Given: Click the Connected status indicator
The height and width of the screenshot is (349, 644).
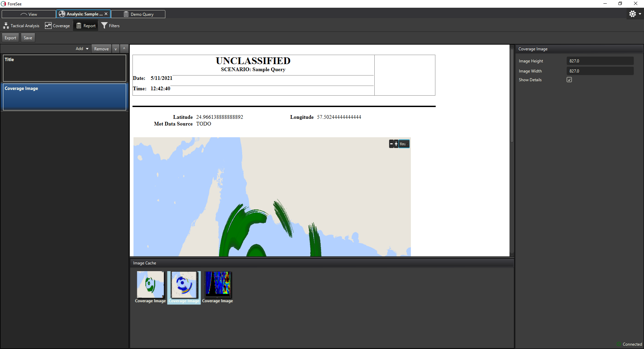Looking at the screenshot, I should click(x=630, y=344).
